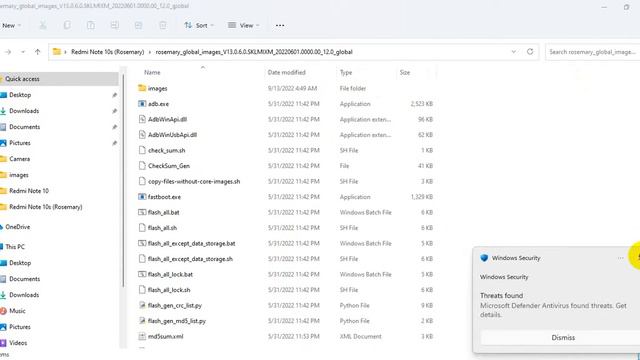Expand the recent locations chevron
The image size is (640, 360).
coord(23,52)
